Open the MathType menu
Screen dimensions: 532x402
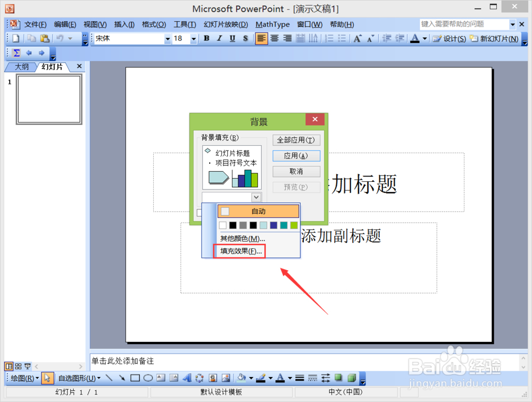pos(272,24)
